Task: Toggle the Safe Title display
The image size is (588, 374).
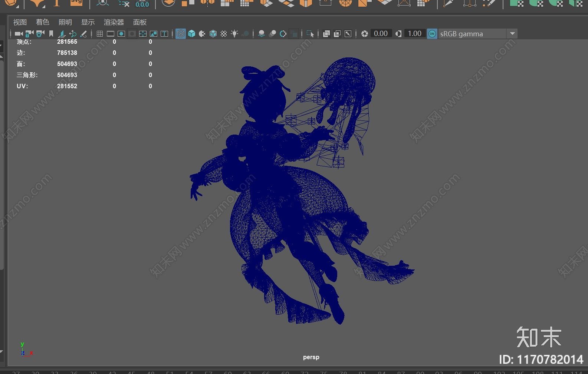Action: [x=164, y=34]
